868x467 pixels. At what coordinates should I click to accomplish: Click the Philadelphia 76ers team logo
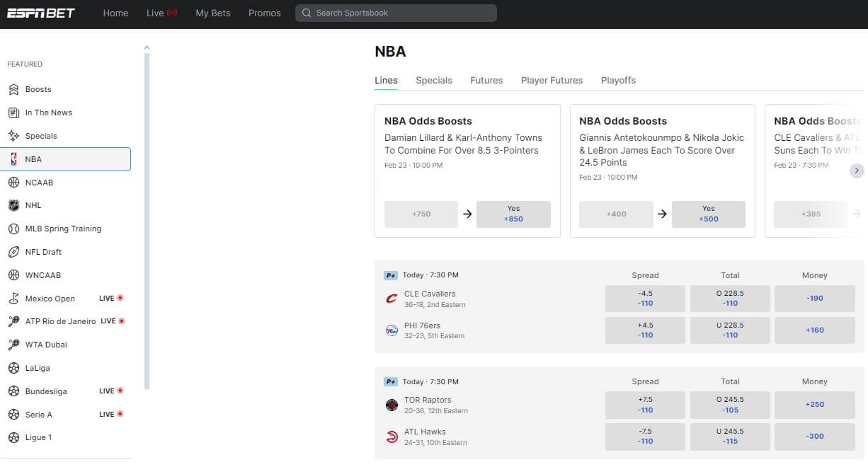(x=392, y=330)
